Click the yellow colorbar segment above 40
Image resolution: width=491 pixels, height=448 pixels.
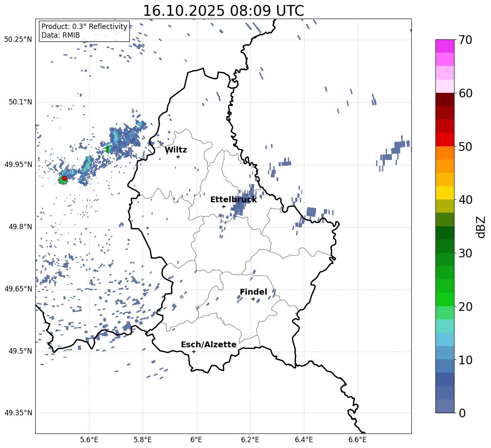(445, 193)
